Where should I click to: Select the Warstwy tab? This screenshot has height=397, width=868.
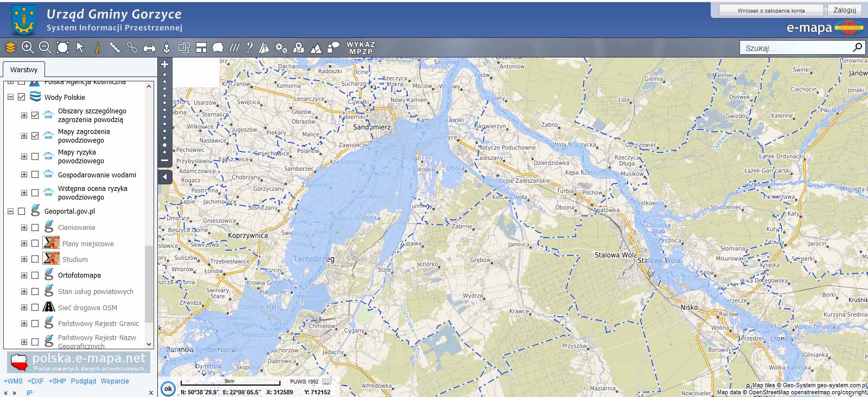[x=24, y=70]
